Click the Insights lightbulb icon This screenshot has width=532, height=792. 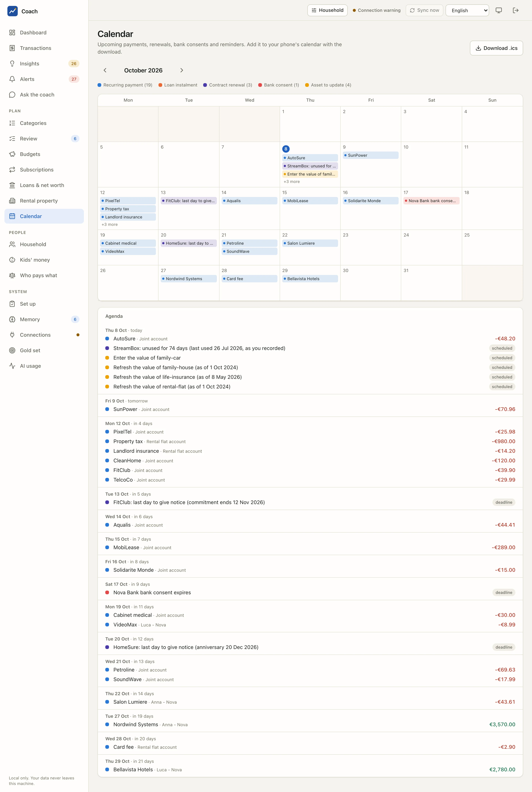pos(12,63)
